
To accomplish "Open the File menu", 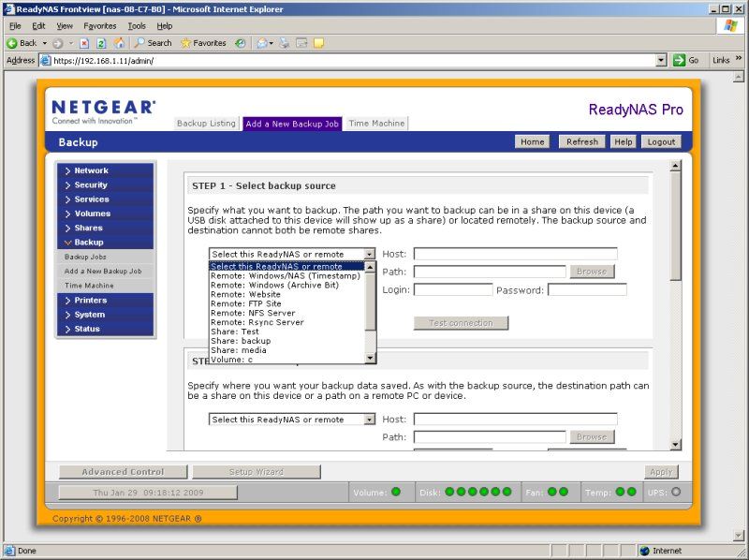I will pos(15,26).
